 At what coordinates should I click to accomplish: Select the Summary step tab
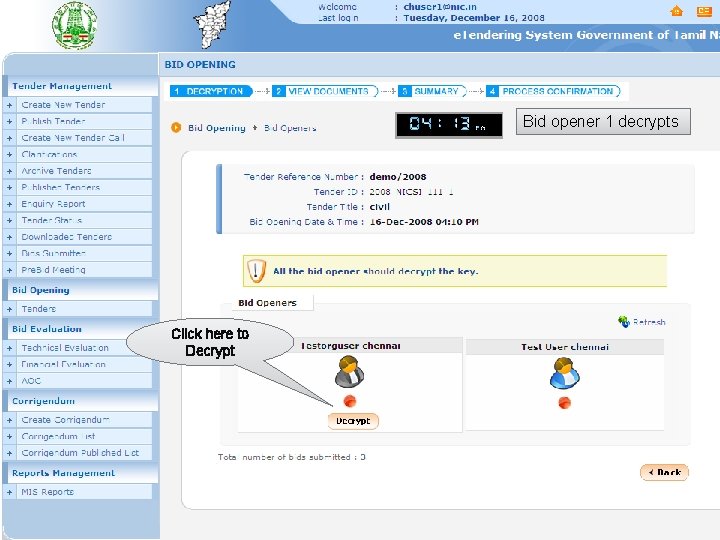coord(432,91)
